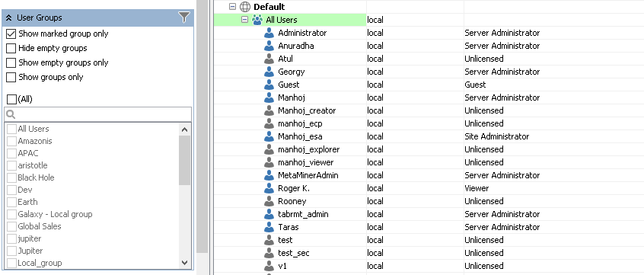Screen dimensions: 644x275
Task: Check the All Users group checkbox in list
Action: (x=11, y=129)
